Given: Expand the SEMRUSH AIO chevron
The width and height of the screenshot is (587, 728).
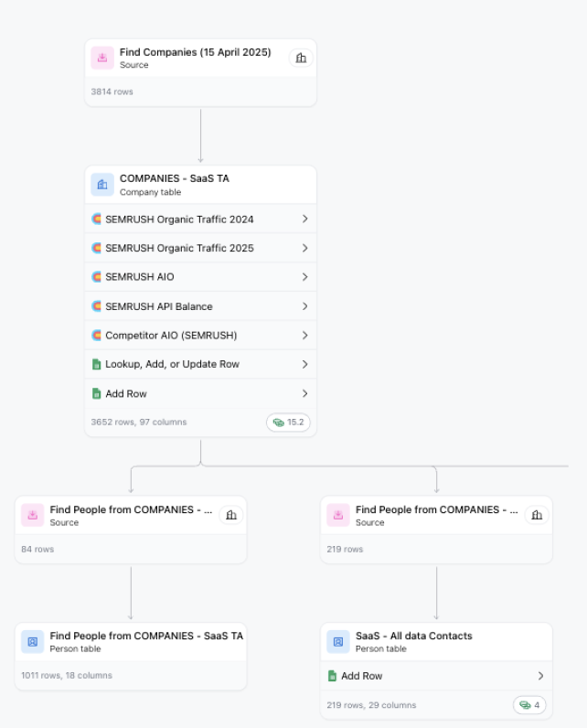Looking at the screenshot, I should tap(304, 277).
